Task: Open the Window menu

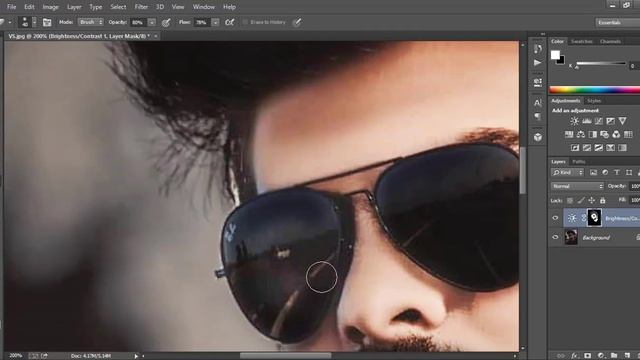Action: pos(204,7)
